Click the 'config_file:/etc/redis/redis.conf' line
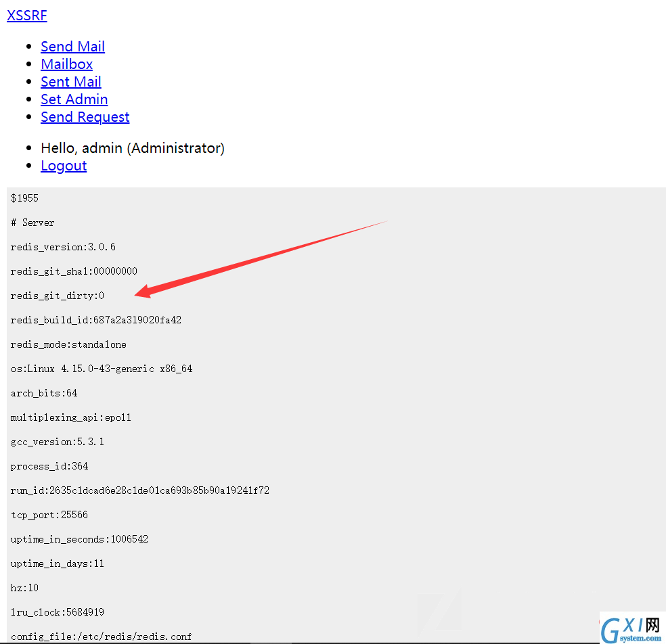This screenshot has height=644, width=666. point(101,637)
